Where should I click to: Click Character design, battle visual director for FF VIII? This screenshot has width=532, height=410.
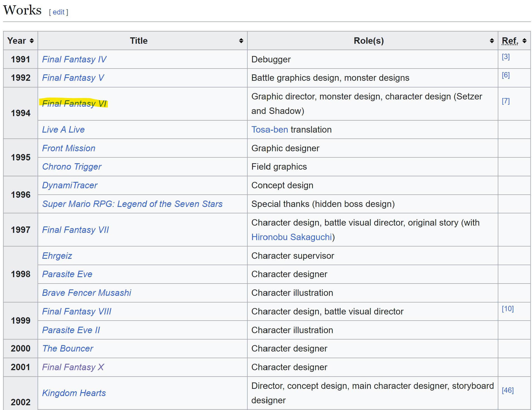point(373,311)
